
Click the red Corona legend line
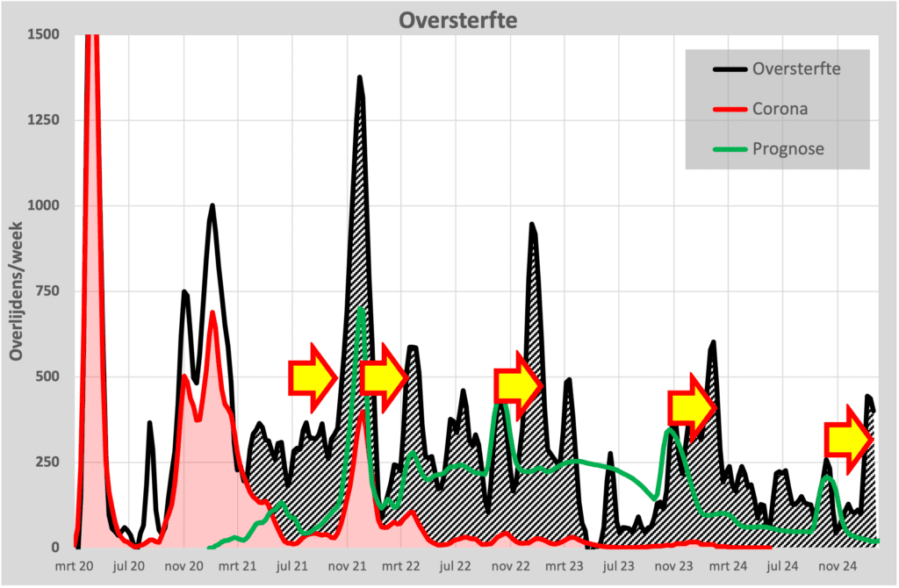tap(730, 109)
